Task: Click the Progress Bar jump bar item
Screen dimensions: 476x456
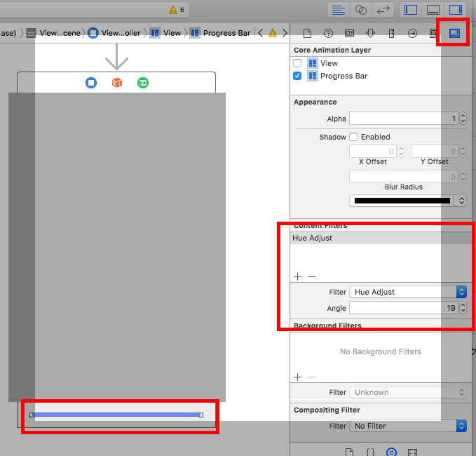Action: pos(220,33)
